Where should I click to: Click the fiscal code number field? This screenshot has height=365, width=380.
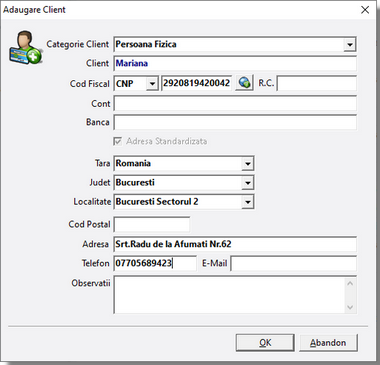(197, 83)
